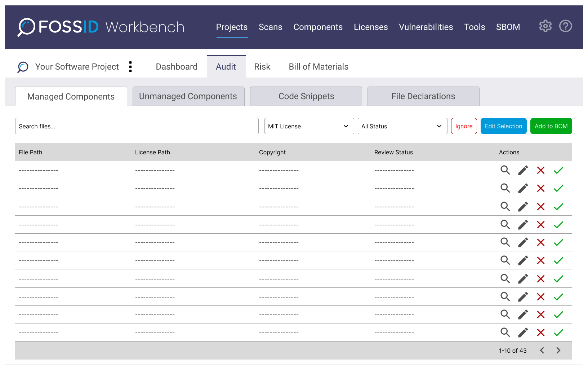Switch to the Unmanaged Components tab

coord(188,96)
